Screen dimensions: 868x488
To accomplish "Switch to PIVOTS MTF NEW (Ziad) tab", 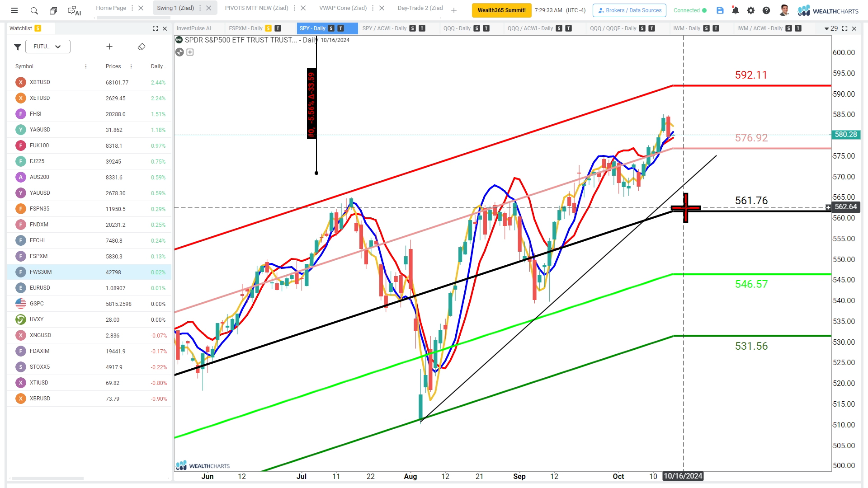I will (257, 8).
